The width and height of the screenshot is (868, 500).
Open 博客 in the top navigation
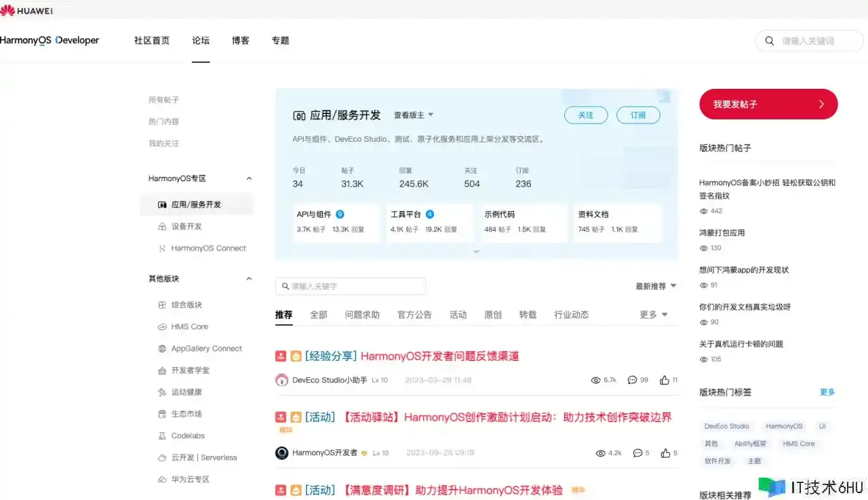(241, 41)
